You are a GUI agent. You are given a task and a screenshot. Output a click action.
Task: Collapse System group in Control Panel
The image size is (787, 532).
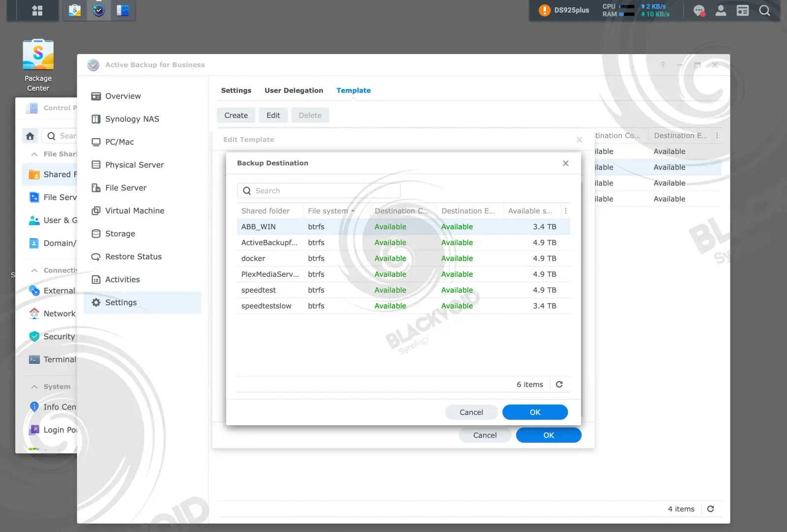click(34, 387)
